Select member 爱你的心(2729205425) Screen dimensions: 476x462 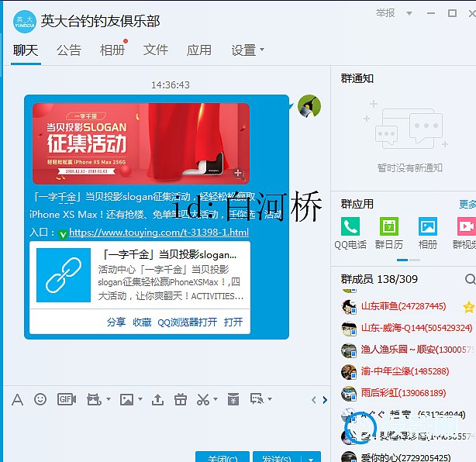[x=405, y=457]
